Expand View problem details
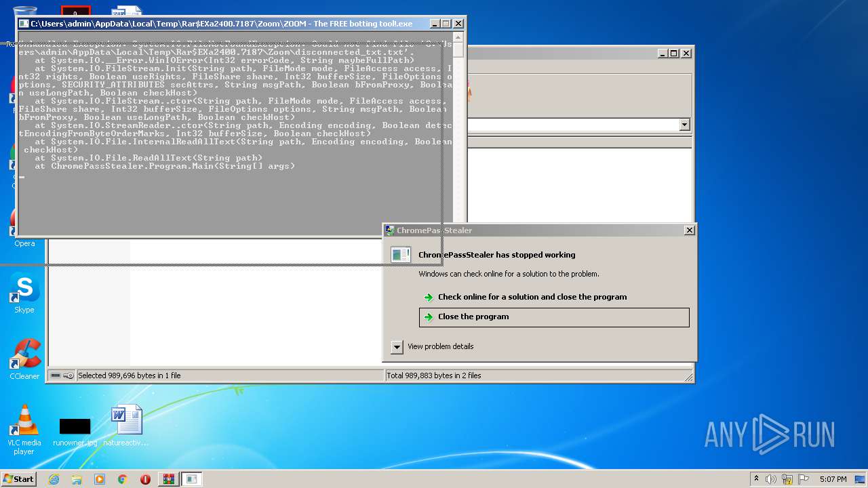Image resolution: width=868 pixels, height=488 pixels. click(x=433, y=346)
